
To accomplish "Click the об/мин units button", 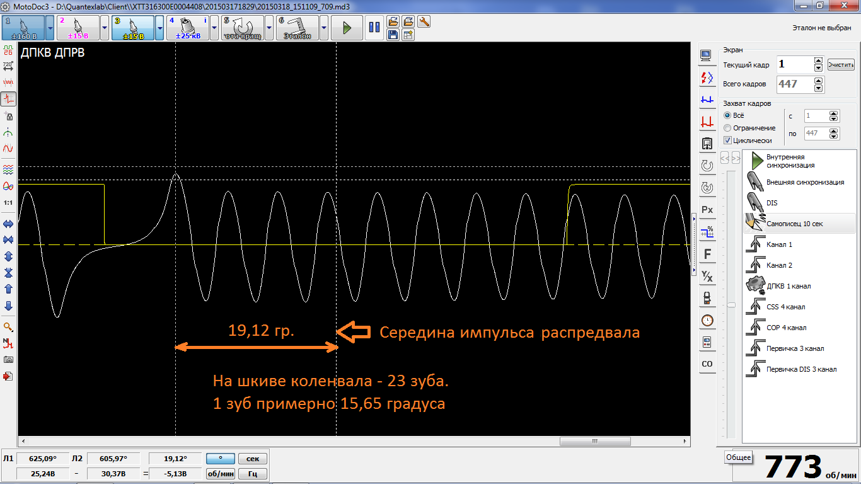I will pos(221,474).
